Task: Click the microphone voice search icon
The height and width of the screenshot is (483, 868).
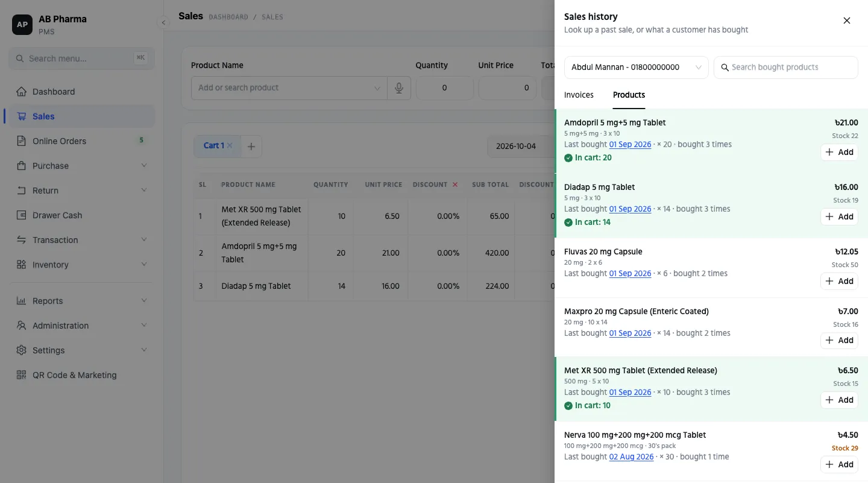Action: (398, 88)
